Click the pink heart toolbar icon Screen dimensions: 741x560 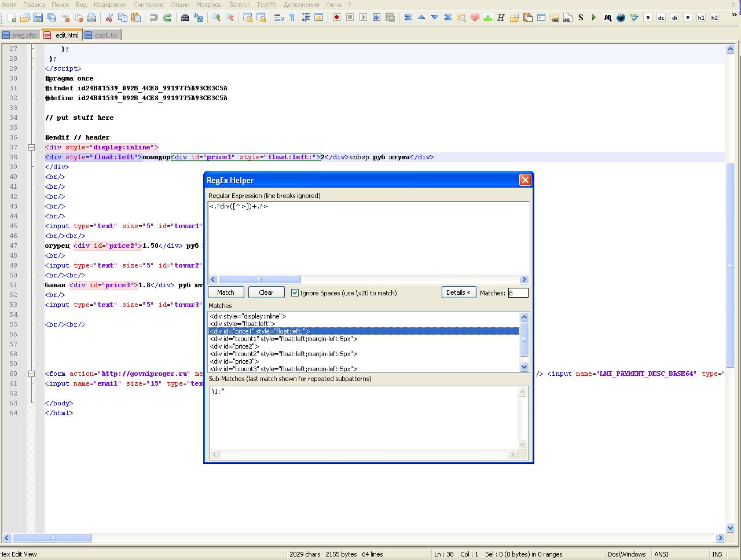click(x=475, y=17)
